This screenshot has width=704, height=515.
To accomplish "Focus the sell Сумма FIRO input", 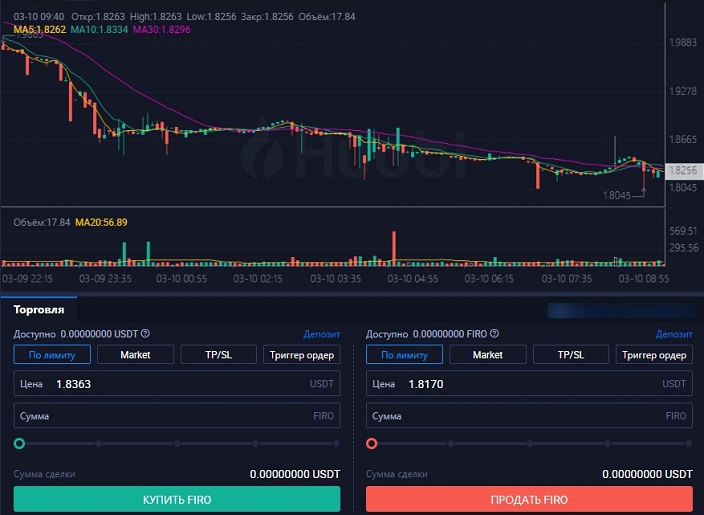I will [x=529, y=416].
